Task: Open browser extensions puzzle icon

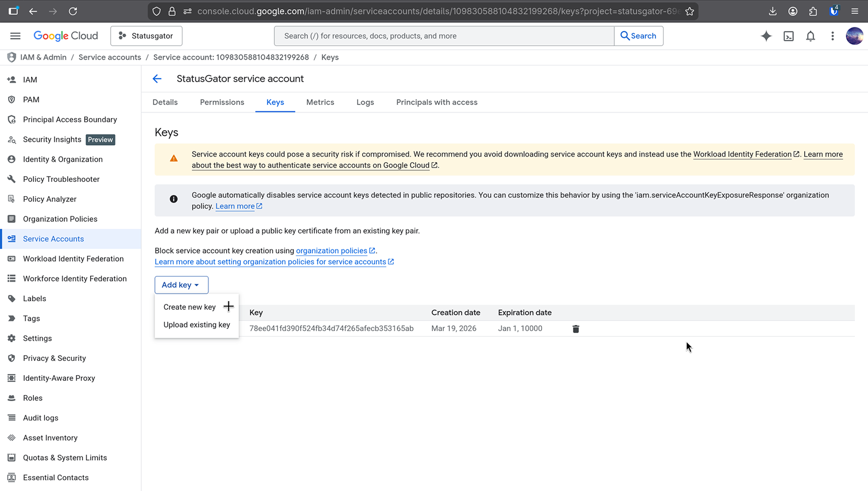Action: [813, 11]
